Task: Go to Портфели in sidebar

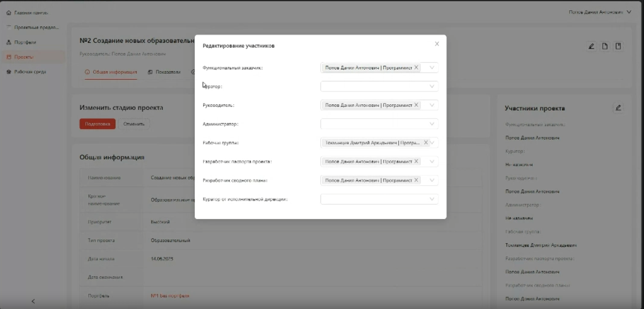Action: tap(25, 42)
